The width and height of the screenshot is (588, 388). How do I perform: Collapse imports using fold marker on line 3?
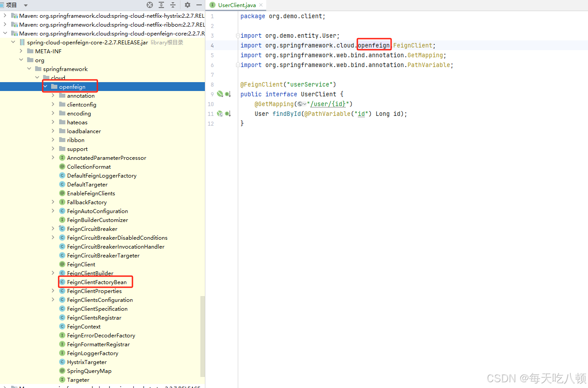(238, 36)
